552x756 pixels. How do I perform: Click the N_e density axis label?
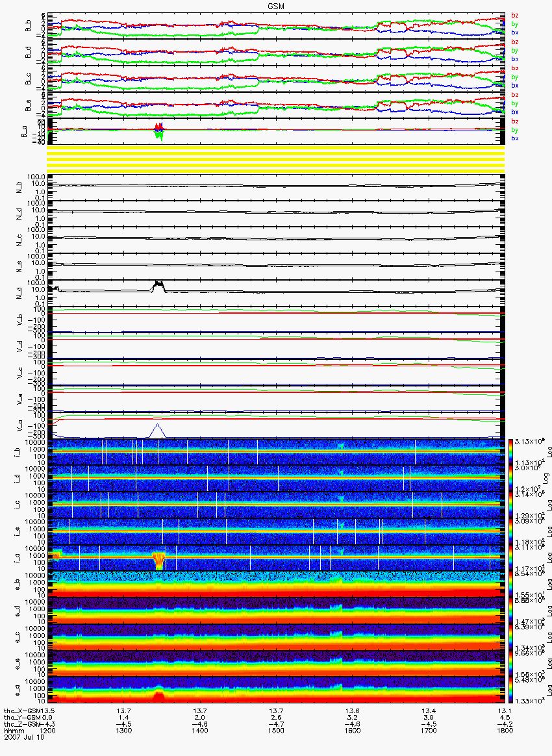coord(19,267)
